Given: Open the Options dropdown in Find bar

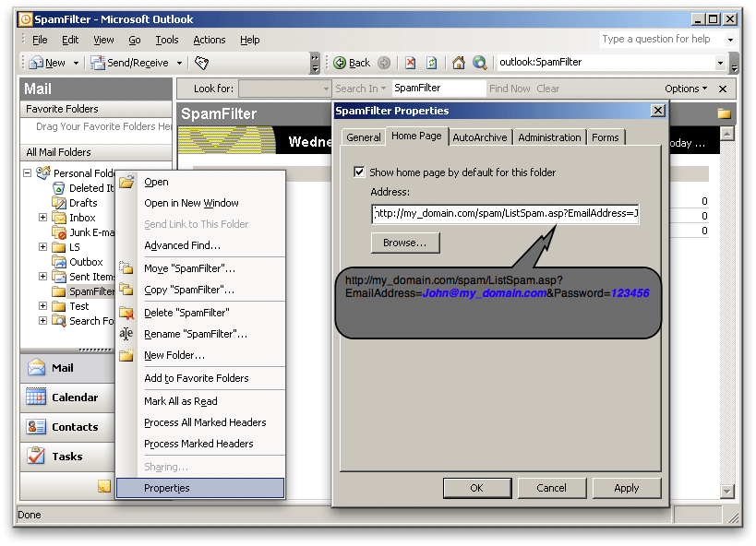Looking at the screenshot, I should click(686, 89).
